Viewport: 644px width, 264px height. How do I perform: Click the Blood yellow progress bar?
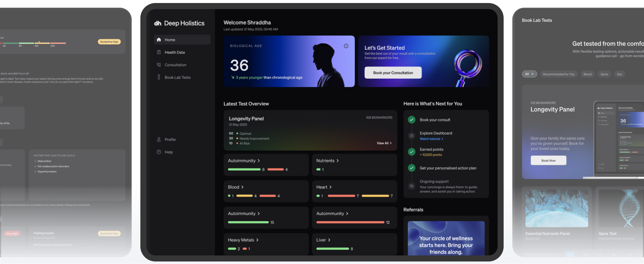(x=245, y=196)
